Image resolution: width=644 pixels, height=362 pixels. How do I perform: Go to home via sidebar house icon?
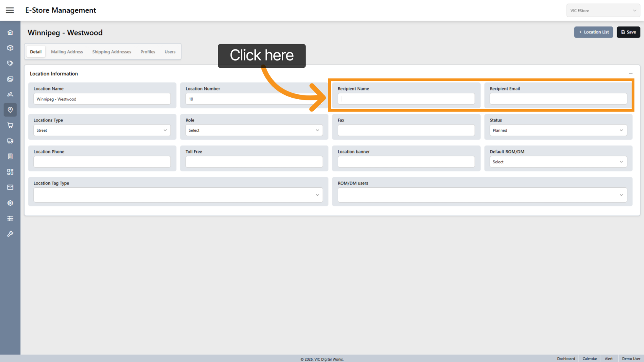click(x=10, y=33)
